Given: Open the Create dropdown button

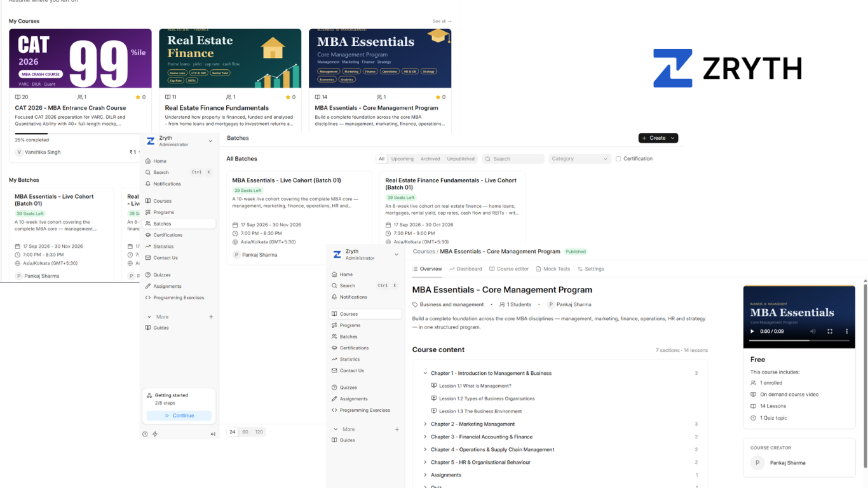Looking at the screenshot, I should coord(658,138).
